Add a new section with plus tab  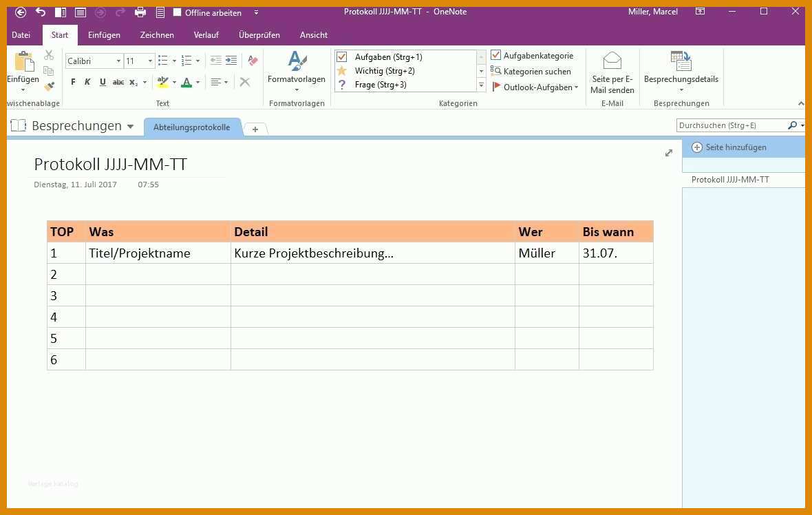tap(255, 129)
